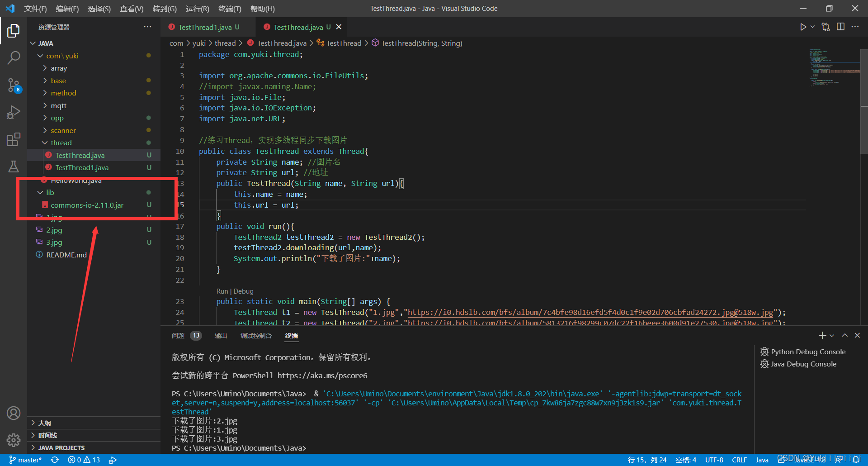Select commons-io-2.11.0.jar in file tree

click(94, 205)
